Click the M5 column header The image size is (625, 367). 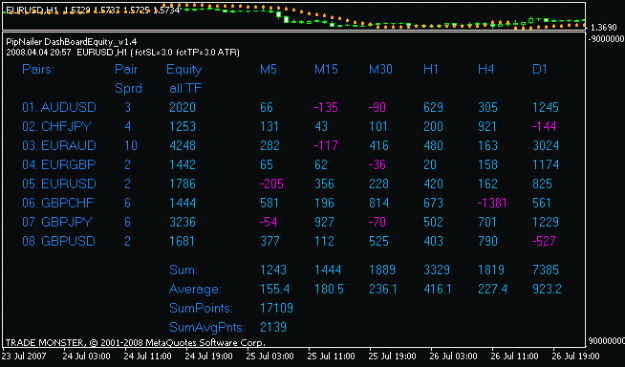[268, 69]
